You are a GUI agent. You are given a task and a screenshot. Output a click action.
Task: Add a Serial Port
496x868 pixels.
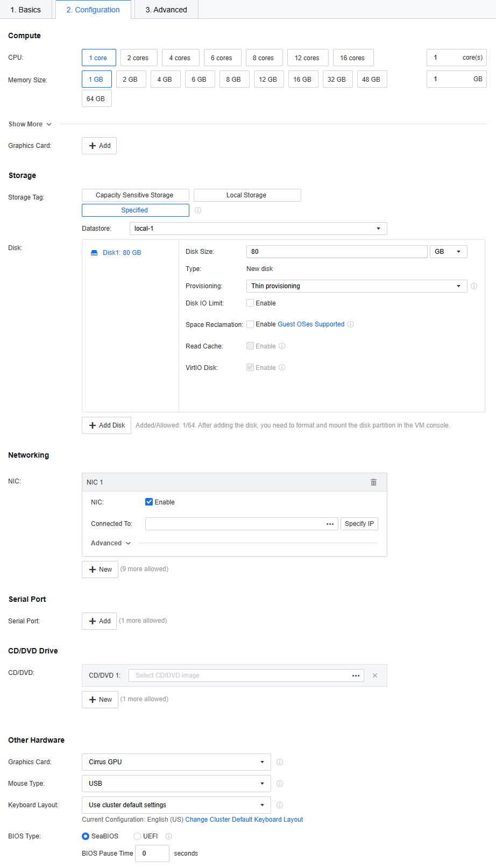pyautogui.click(x=100, y=621)
